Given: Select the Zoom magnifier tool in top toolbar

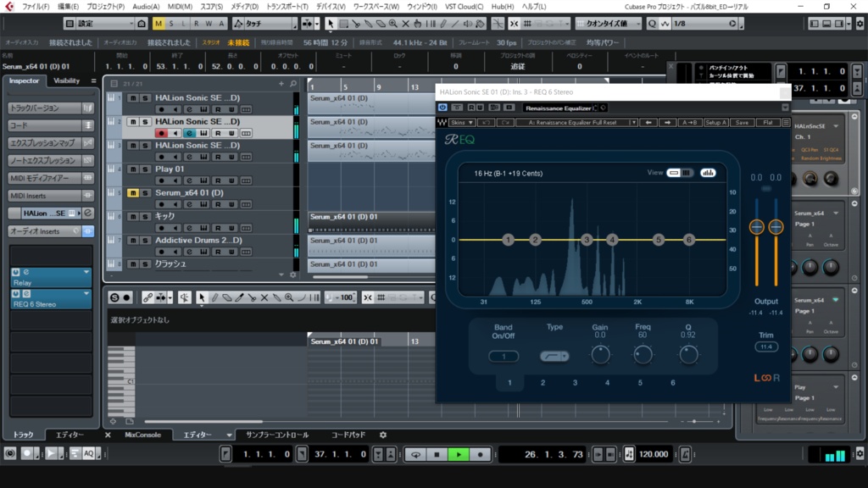Looking at the screenshot, I should pyautogui.click(x=393, y=24).
